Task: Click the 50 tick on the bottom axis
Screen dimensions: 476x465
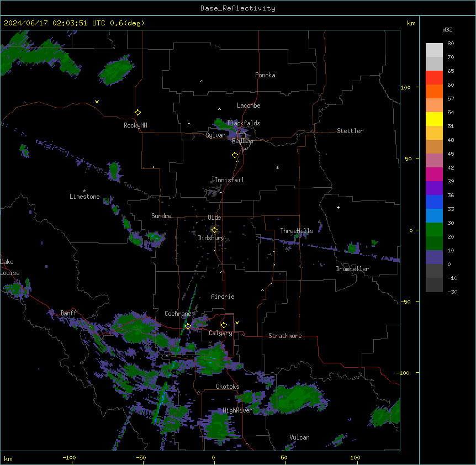Action: [284, 457]
